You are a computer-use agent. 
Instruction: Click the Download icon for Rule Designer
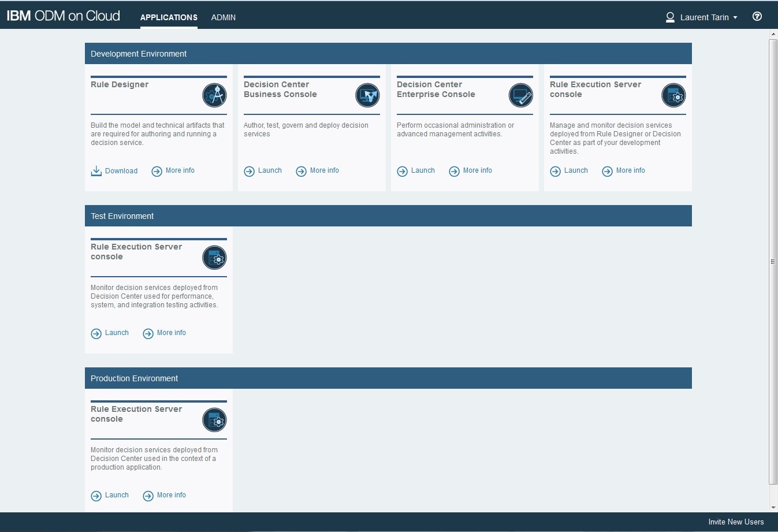click(96, 170)
